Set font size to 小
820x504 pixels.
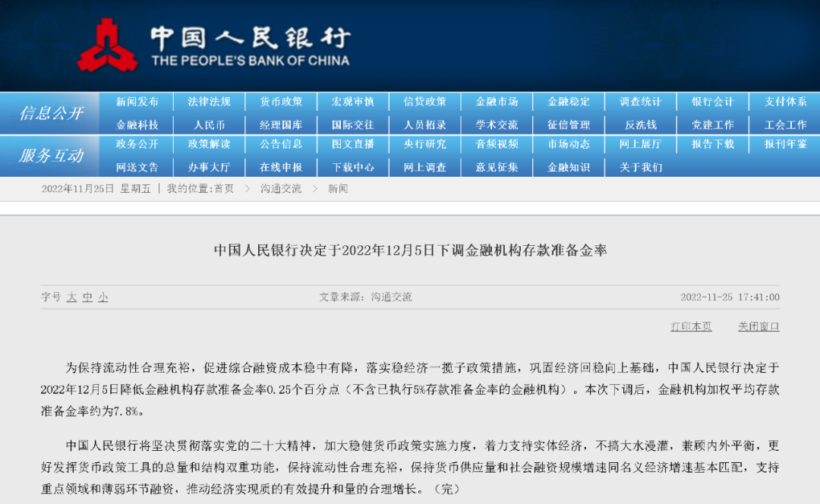coord(103,297)
